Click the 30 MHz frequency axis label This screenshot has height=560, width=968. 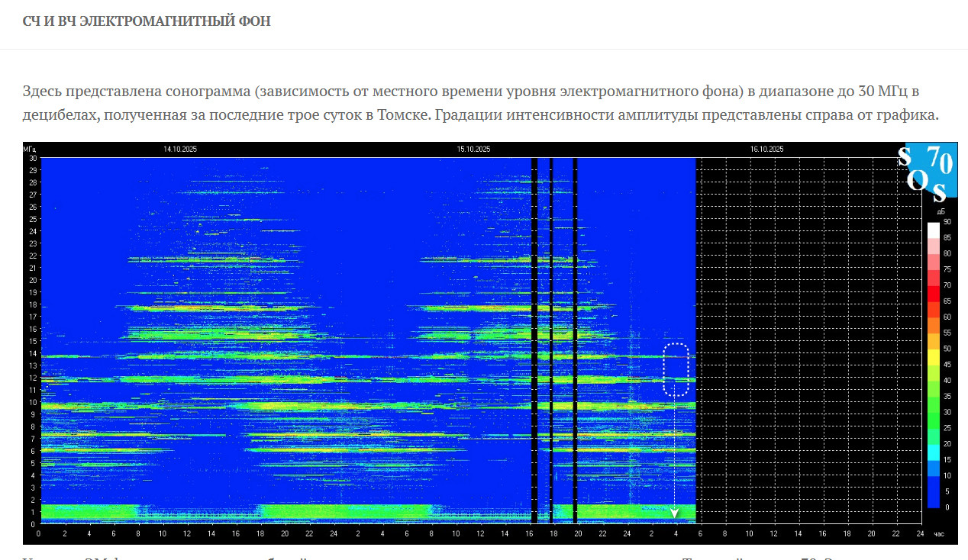(x=33, y=159)
